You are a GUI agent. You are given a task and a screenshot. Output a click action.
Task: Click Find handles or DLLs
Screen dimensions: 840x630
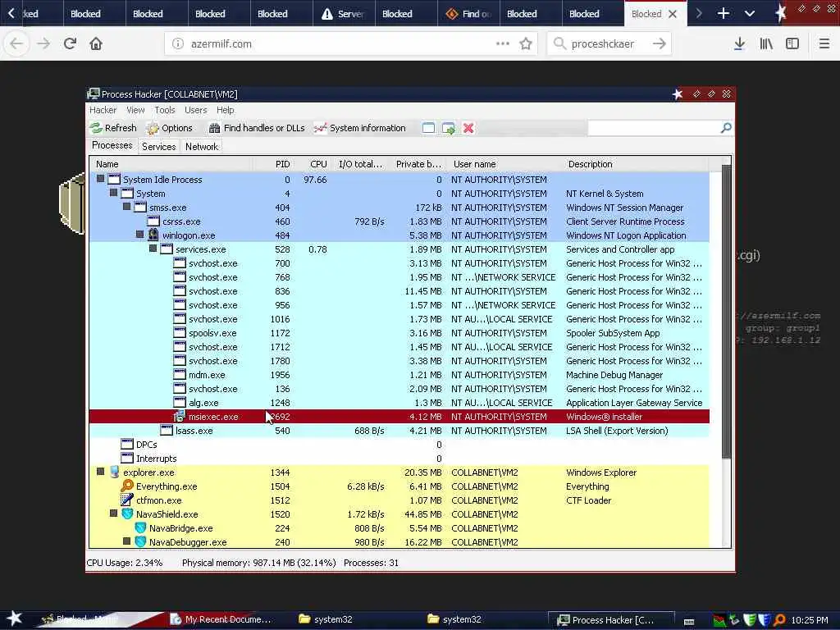[x=257, y=128]
